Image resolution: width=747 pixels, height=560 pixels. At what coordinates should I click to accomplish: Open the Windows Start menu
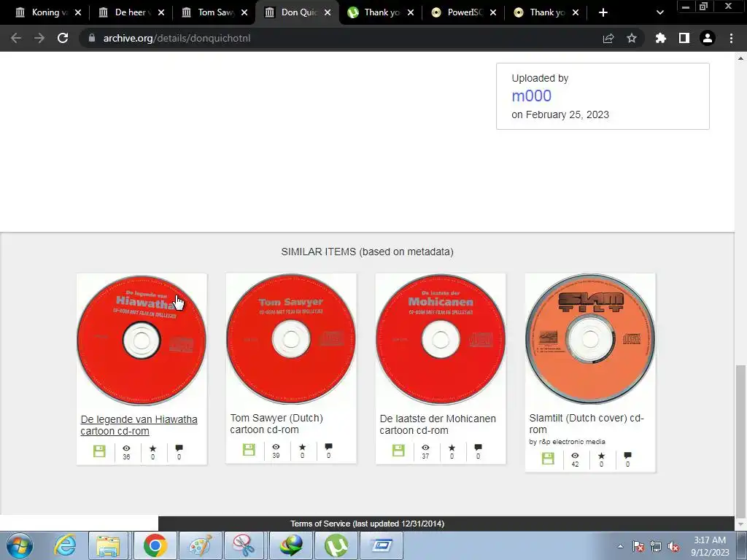click(20, 545)
